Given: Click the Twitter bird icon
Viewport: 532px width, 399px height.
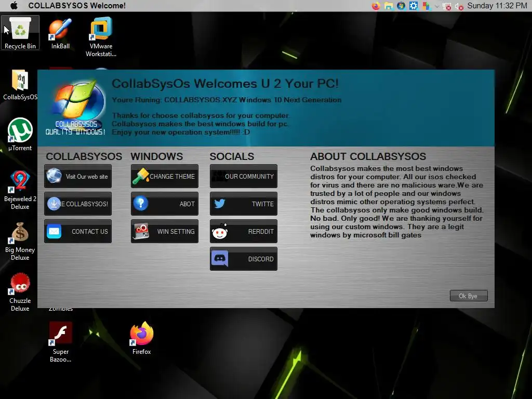Looking at the screenshot, I should coord(220,204).
